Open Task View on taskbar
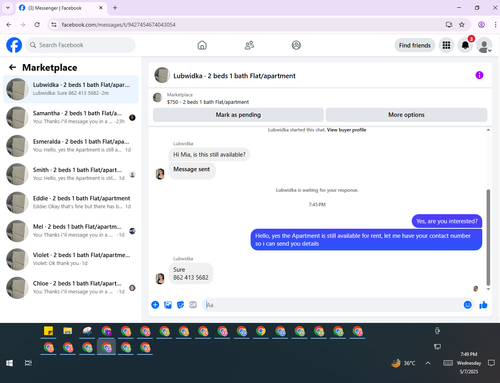Screen dimensions: 500x383 [x=28, y=363]
